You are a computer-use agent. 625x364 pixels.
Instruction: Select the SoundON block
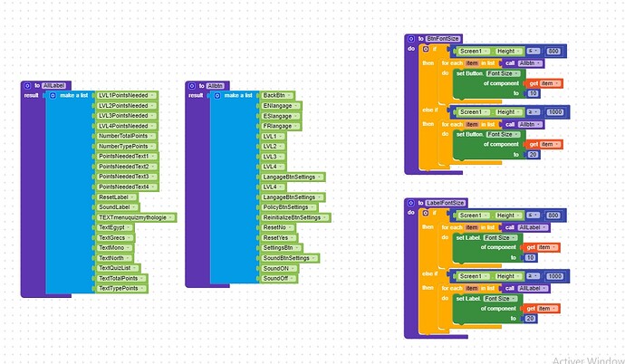[279, 268]
